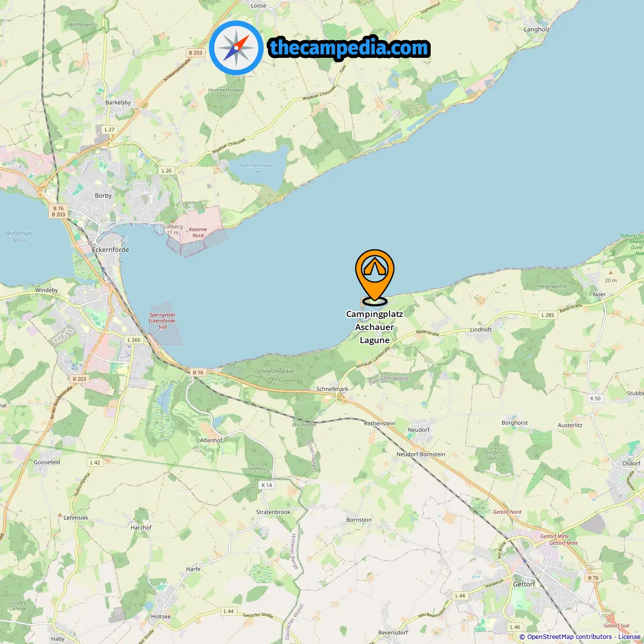The height and width of the screenshot is (644, 644).
Task: Click the Hemmelmarker See lake label
Action: pos(257,168)
